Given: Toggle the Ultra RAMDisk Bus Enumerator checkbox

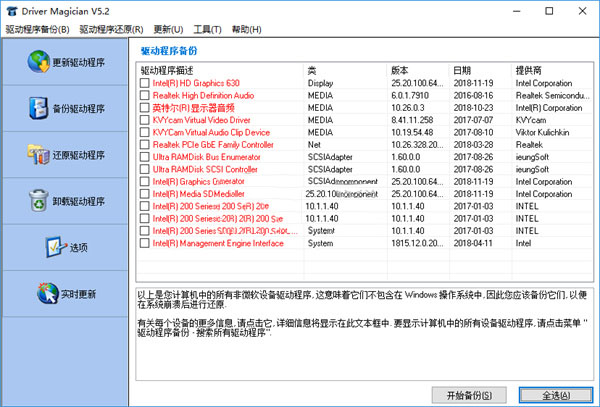Looking at the screenshot, I should coord(145,157).
